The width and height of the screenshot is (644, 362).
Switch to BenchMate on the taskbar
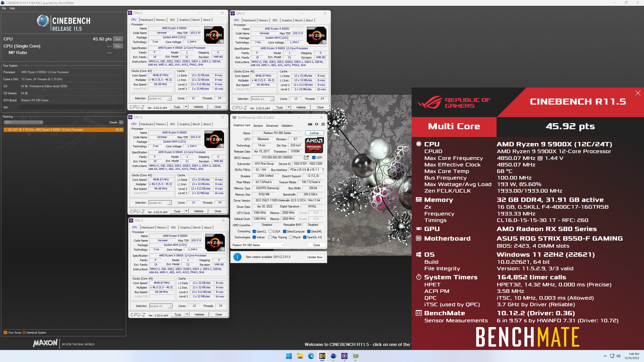[x=322, y=356]
